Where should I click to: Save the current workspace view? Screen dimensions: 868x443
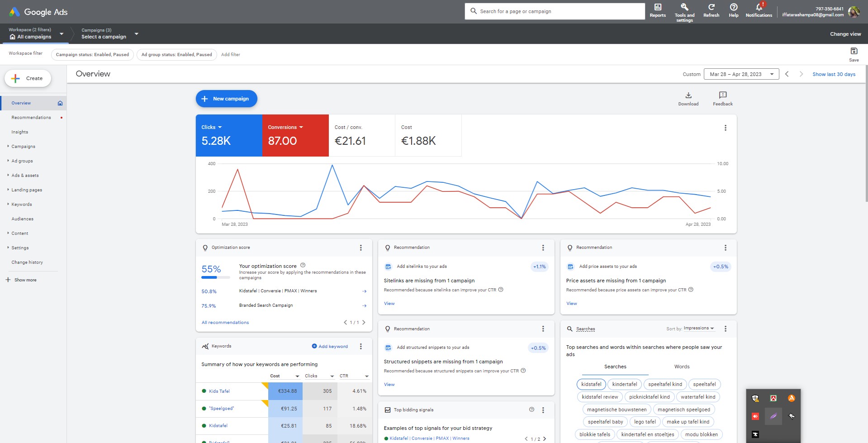[853, 53]
